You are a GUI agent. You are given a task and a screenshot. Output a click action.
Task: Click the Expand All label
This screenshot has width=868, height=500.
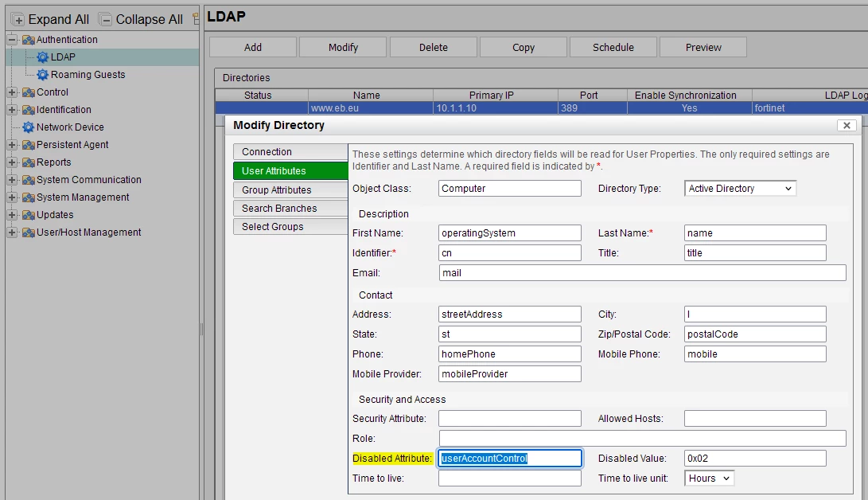coord(59,20)
